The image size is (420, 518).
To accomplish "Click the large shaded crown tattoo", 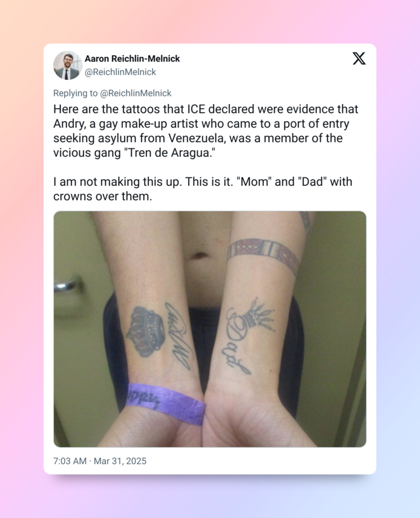I will [145, 331].
